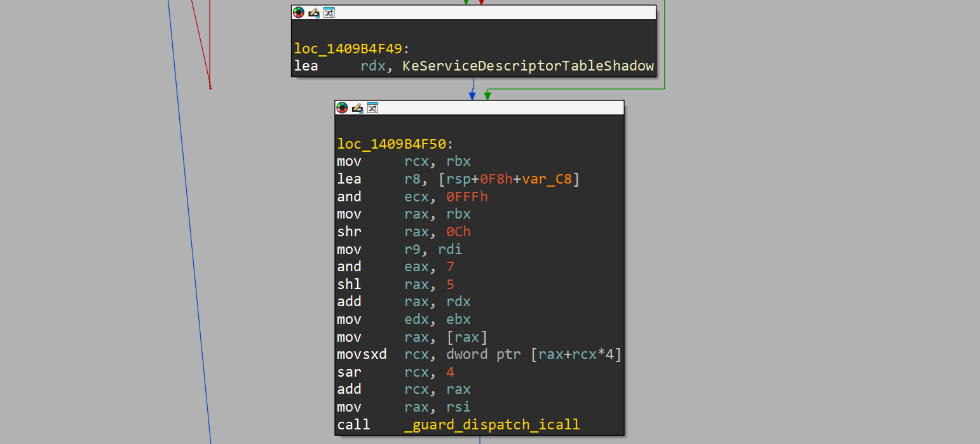
Task: Click the color icon on loc_1409B4F50 node
Action: click(x=342, y=108)
